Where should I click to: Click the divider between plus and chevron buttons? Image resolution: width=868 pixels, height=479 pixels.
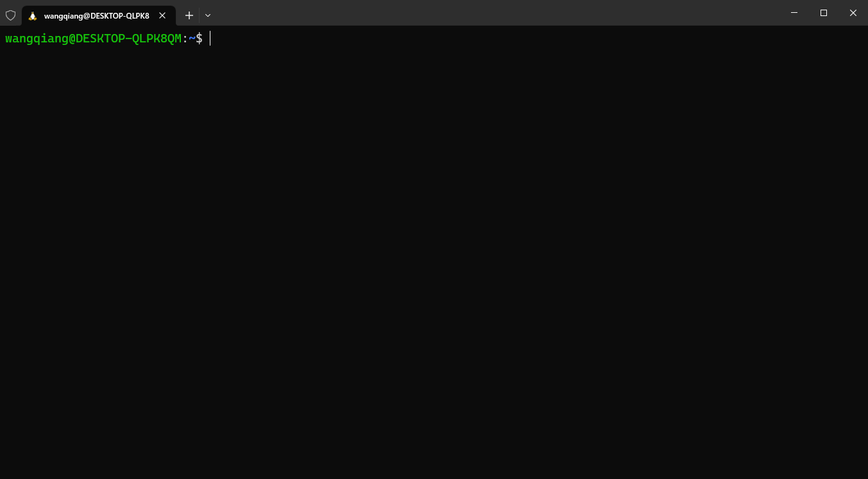(199, 15)
